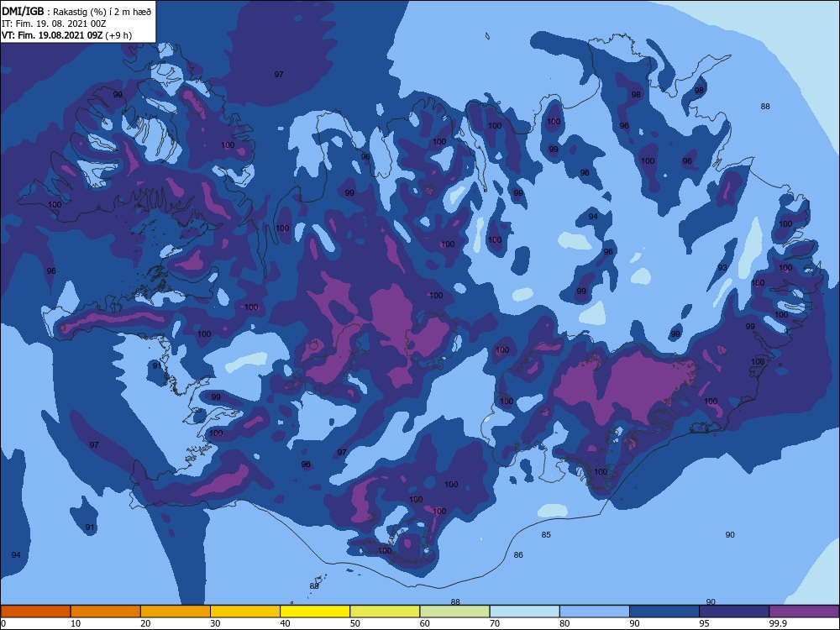Screen dimensions: 840x630
Task: Click the '93' humidity value on the map
Action: coord(722,267)
